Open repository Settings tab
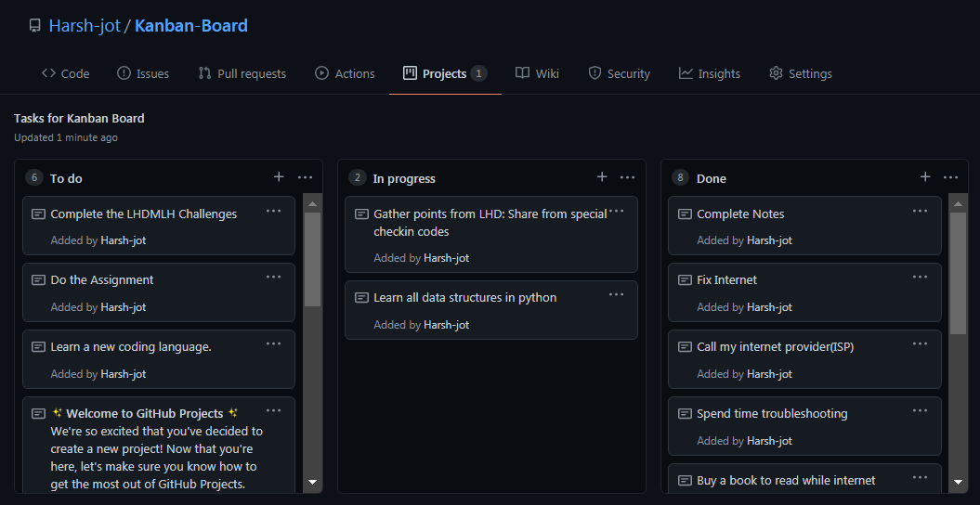This screenshot has height=505, width=980. [801, 73]
